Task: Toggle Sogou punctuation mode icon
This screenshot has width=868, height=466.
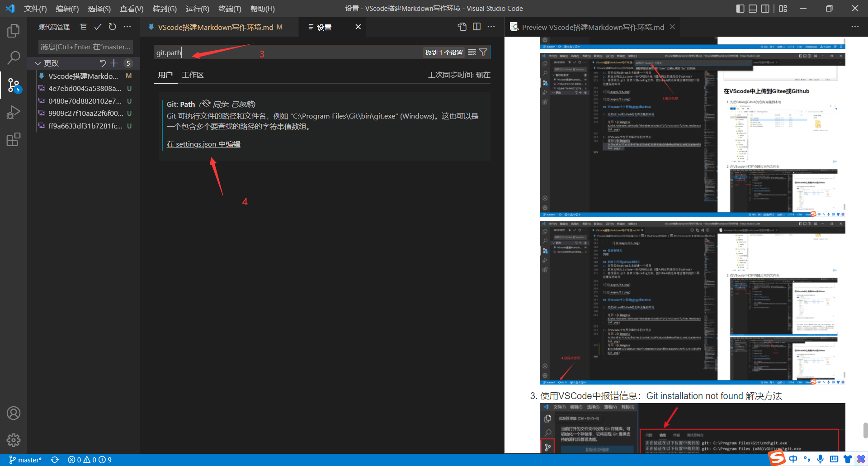Action: pyautogui.click(x=807, y=459)
